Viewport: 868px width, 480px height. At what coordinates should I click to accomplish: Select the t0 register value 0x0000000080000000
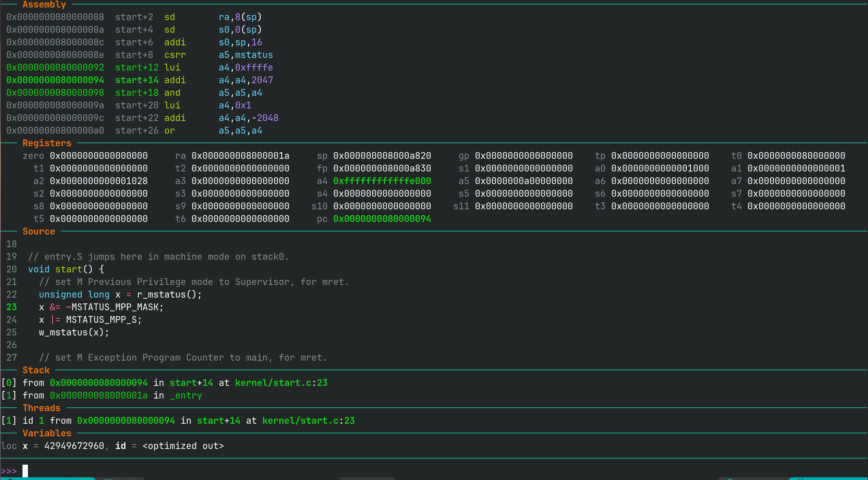[796, 156]
